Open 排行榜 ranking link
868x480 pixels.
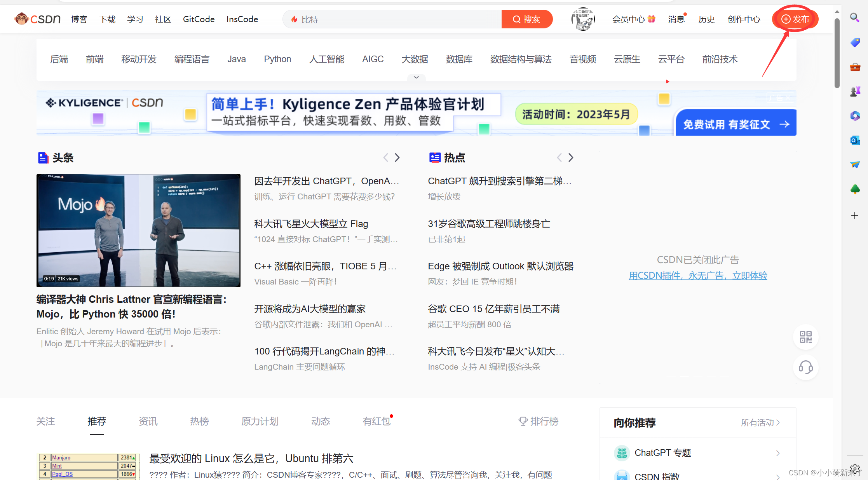539,421
